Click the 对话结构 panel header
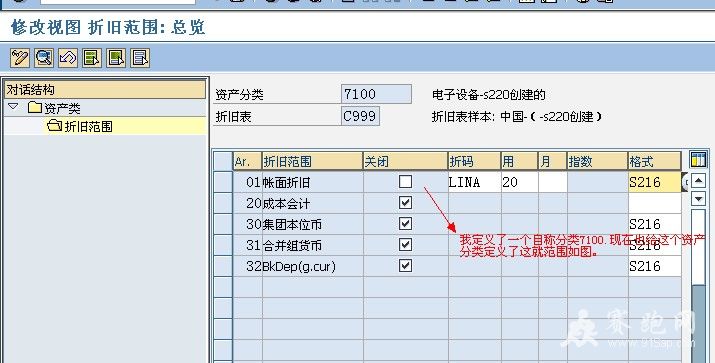The width and height of the screenshot is (715, 363). coord(105,89)
